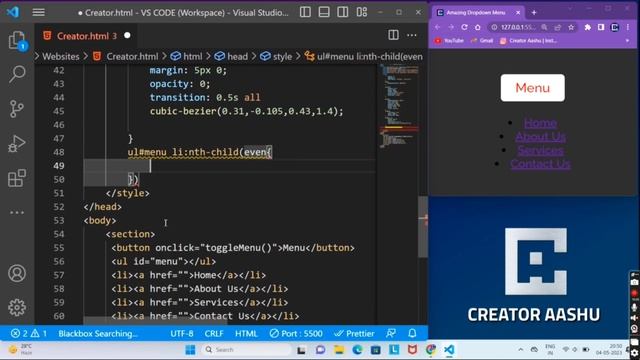Open editor More Actions ellipsis
The height and width of the screenshot is (360, 640).
412,35
